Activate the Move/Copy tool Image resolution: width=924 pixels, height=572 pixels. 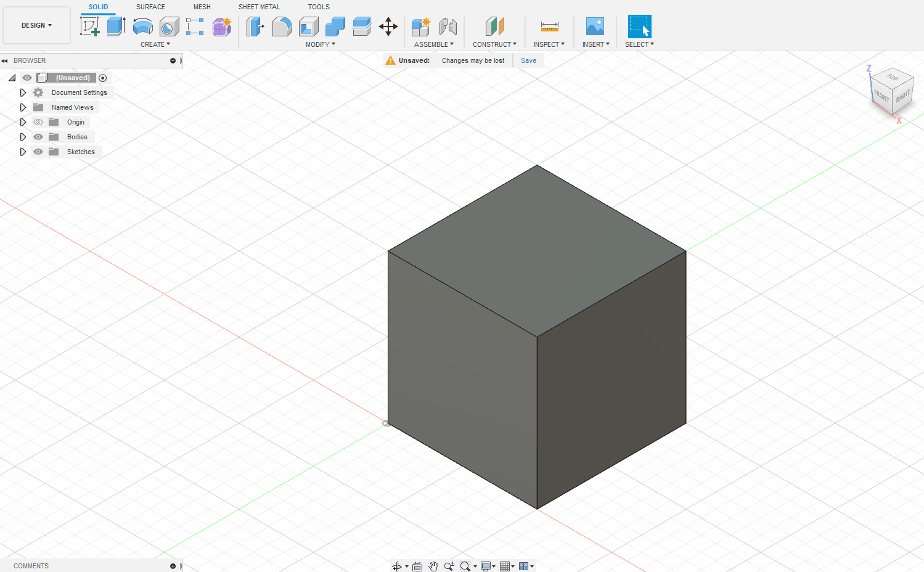tap(388, 27)
